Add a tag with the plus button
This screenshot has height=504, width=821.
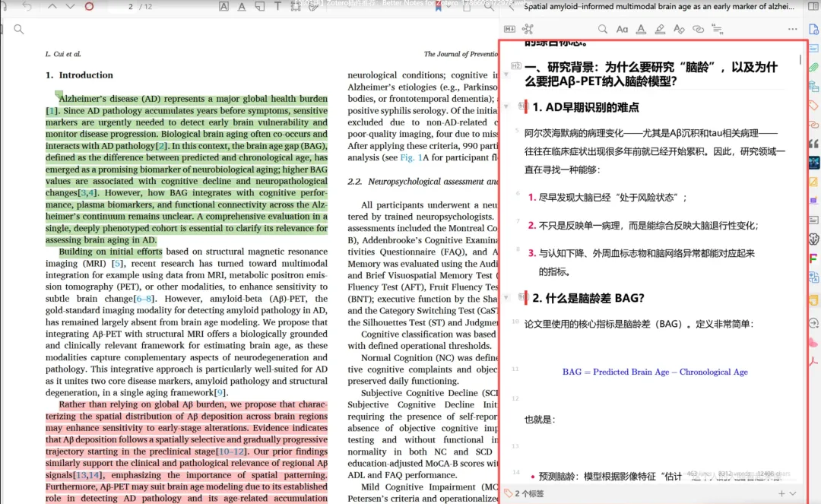point(781,493)
